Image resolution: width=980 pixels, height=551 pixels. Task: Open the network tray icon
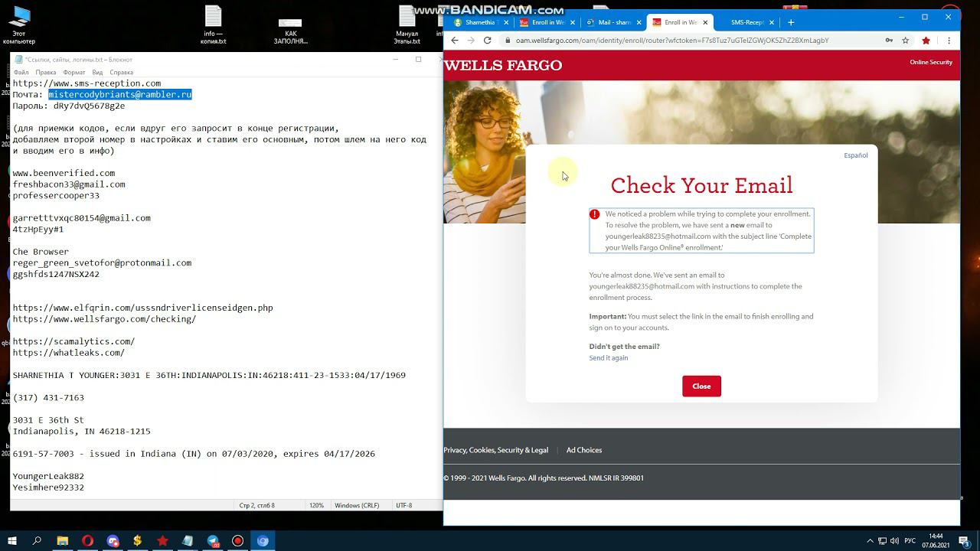pyautogui.click(x=882, y=541)
